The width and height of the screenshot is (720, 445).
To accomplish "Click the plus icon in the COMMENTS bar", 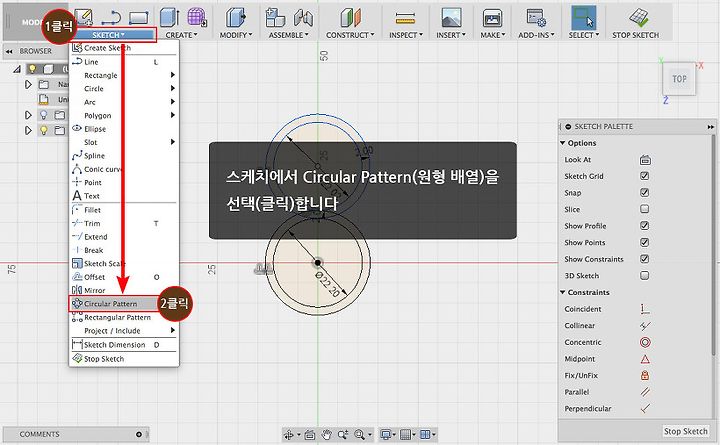I will click(139, 434).
